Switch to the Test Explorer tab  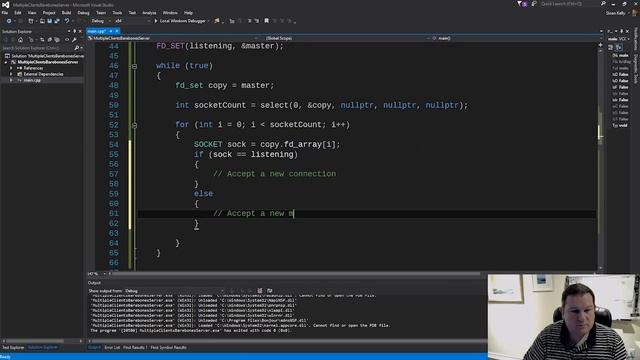coord(13,347)
